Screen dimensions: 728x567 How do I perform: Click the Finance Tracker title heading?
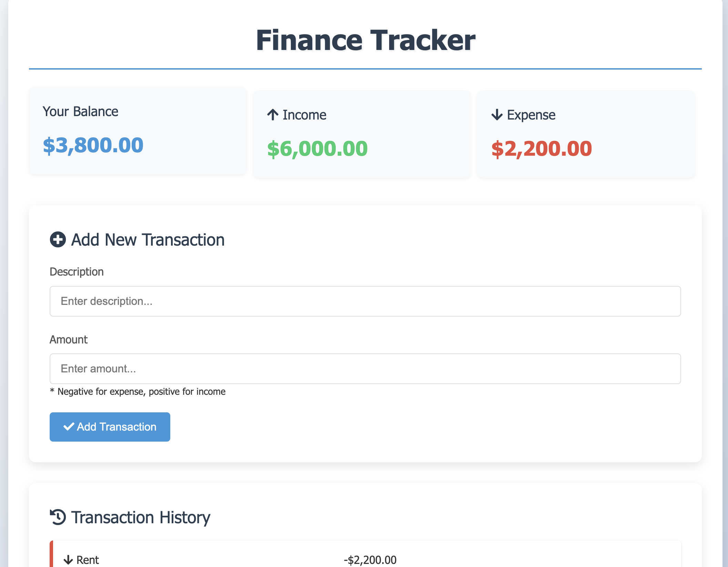365,40
